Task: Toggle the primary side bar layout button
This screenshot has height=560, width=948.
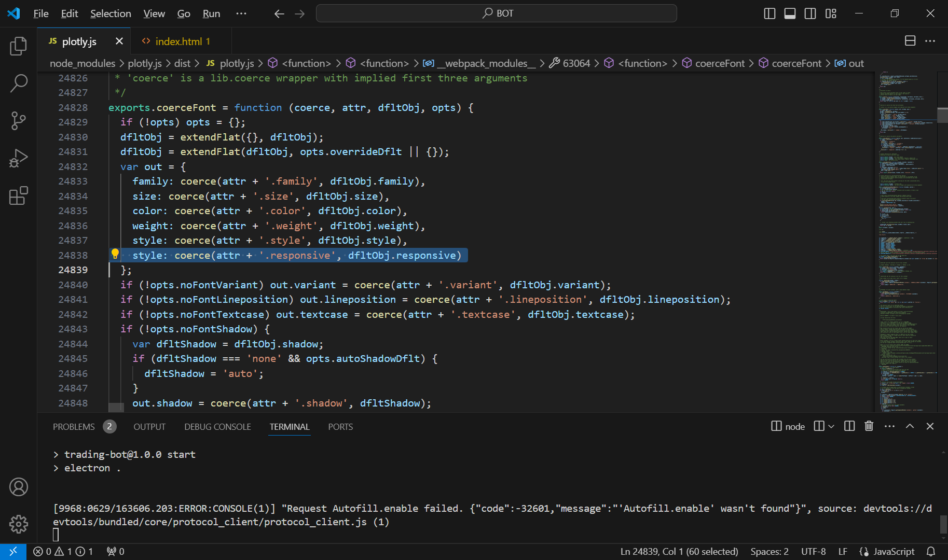Action: click(x=770, y=13)
